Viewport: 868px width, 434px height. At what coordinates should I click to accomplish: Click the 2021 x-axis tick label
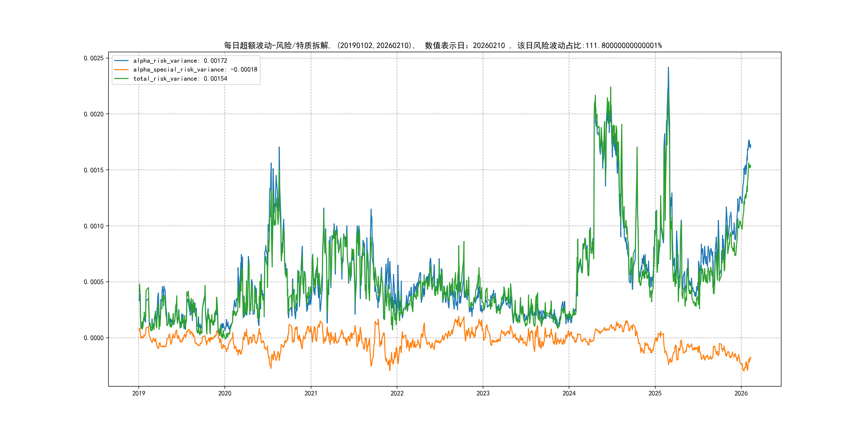click(x=311, y=393)
